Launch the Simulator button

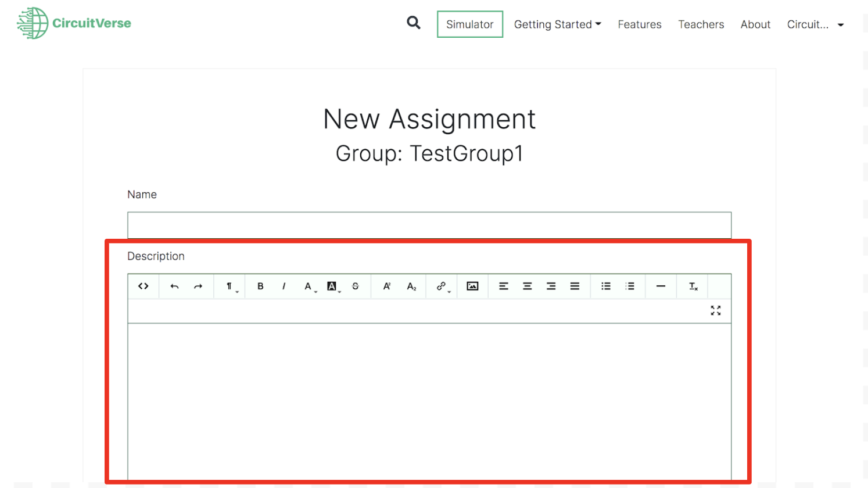(469, 24)
